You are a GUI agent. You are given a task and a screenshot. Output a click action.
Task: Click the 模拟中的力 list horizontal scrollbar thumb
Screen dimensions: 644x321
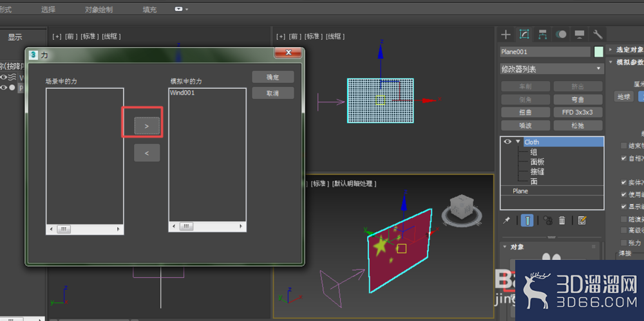(186, 226)
